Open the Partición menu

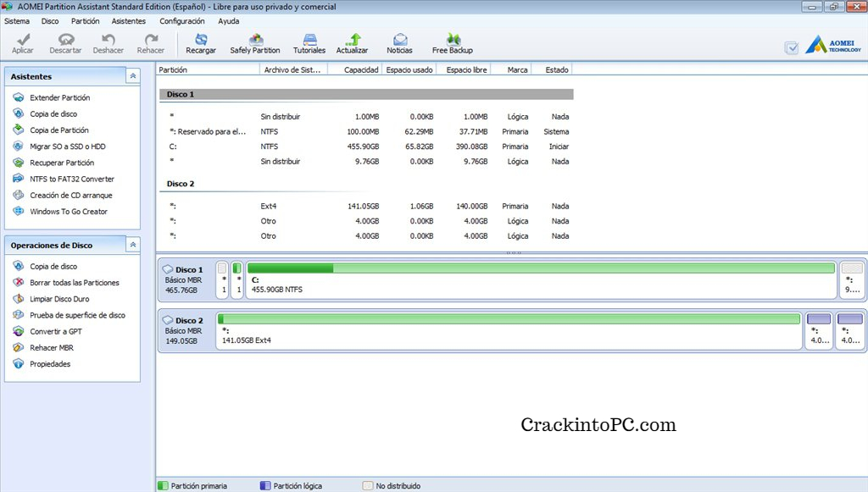(86, 21)
